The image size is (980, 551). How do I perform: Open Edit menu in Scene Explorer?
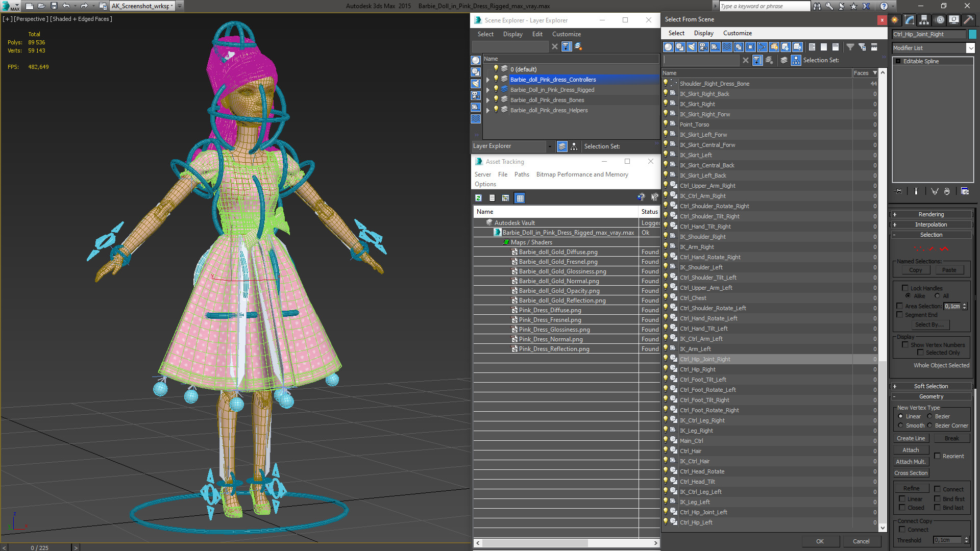[537, 34]
